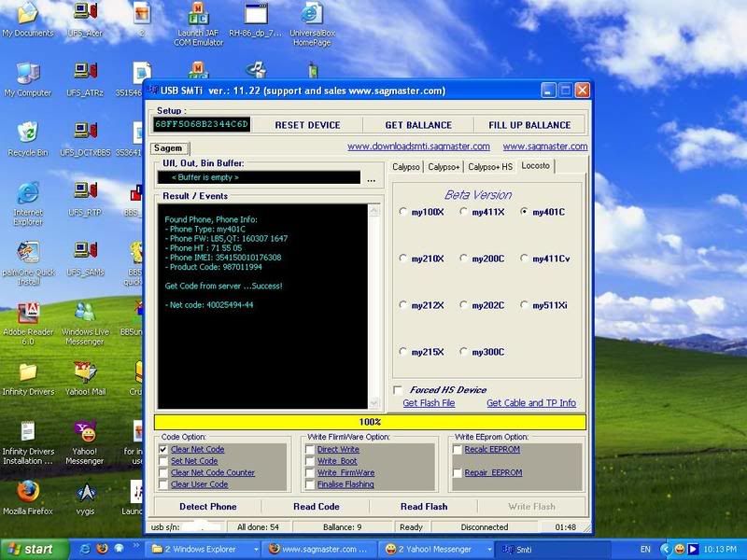Tick the Finalise Flashing checkbox
This screenshot has width=747, height=560.
point(310,484)
